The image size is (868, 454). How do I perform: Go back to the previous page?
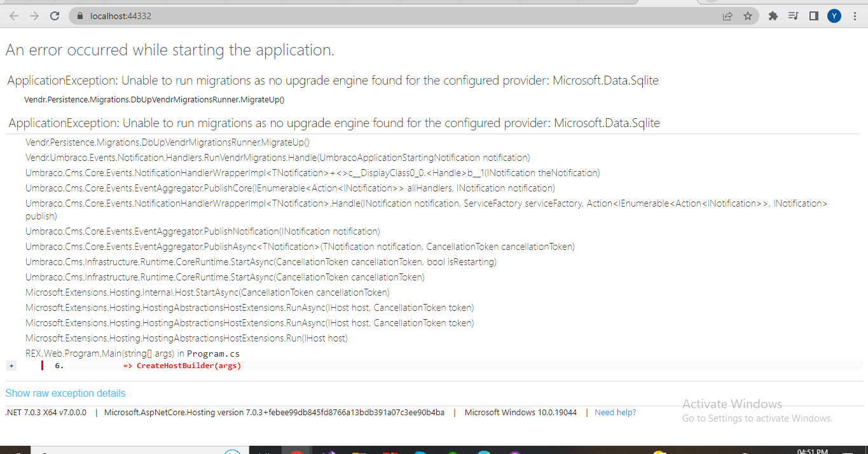tap(14, 16)
